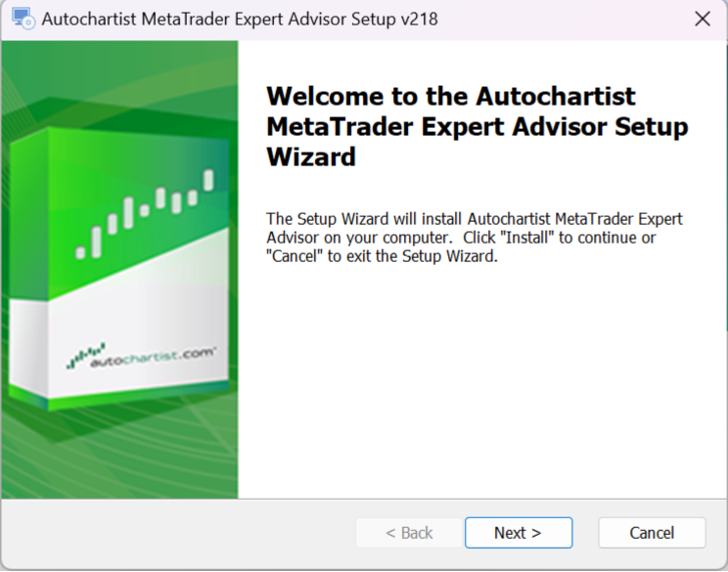Click the title bar text 'Setup v218'
Image resolution: width=728 pixels, height=572 pixels.
(x=394, y=19)
